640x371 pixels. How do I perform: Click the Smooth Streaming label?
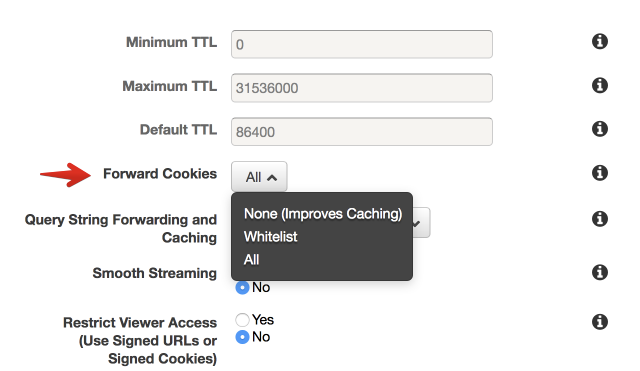point(155,273)
